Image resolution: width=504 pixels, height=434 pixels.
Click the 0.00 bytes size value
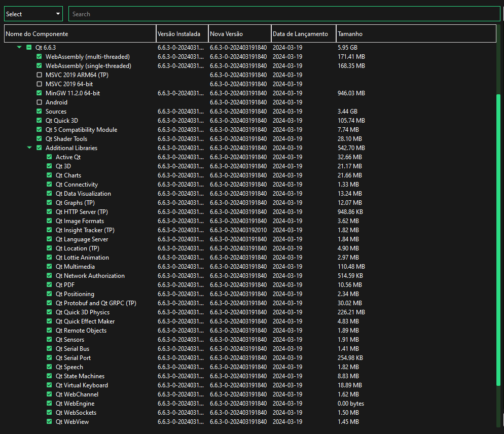point(351,404)
